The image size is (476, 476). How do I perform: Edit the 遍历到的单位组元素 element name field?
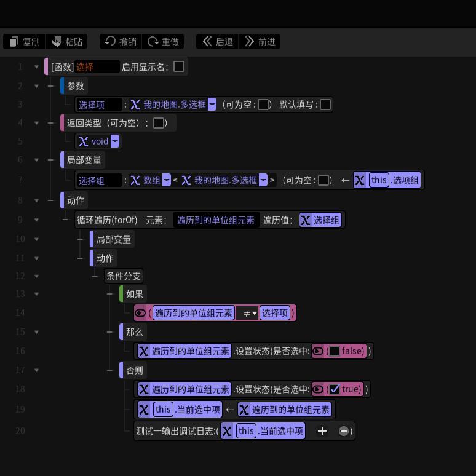click(216, 220)
